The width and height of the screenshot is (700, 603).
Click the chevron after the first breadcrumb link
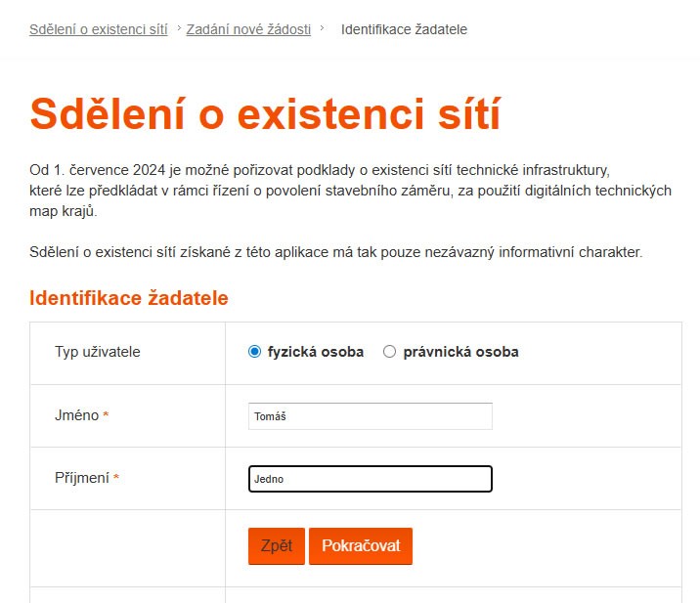[x=178, y=29]
